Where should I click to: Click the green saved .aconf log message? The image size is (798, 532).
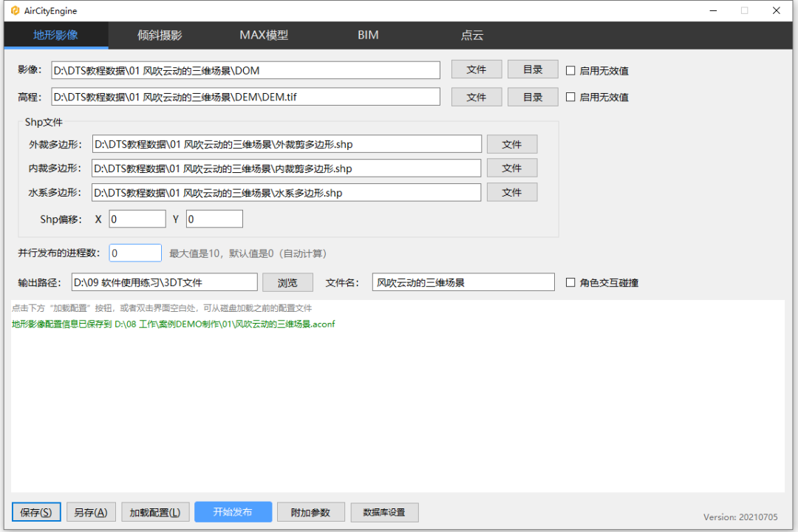point(174,324)
